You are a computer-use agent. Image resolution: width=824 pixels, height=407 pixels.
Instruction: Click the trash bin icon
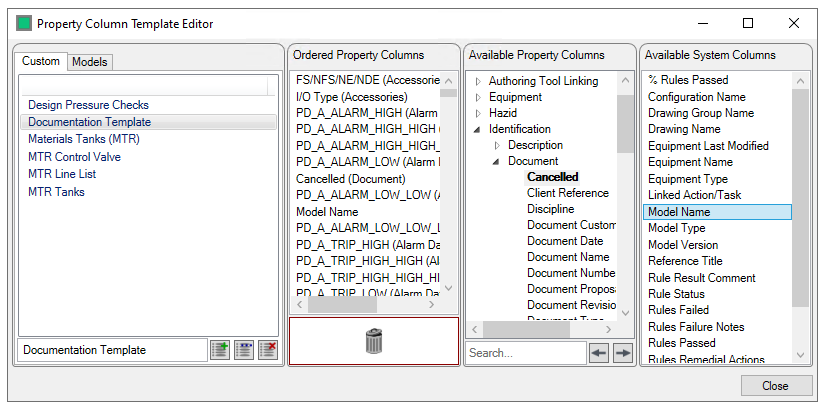click(x=373, y=342)
